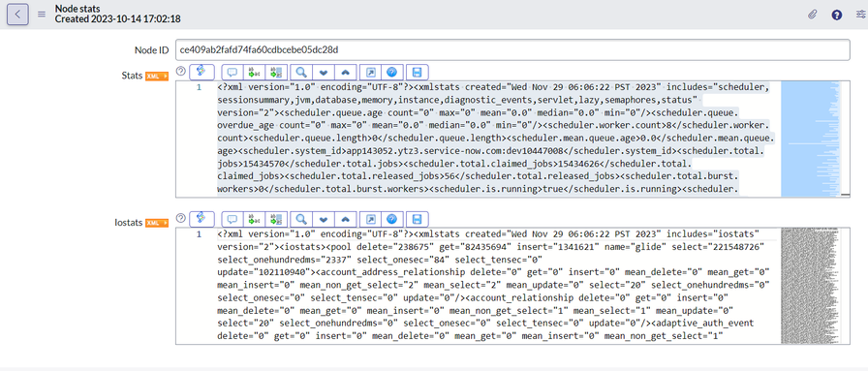Screen dimensions: 868x371
Task: Click the XML badge next to Iostats
Action: (x=157, y=223)
